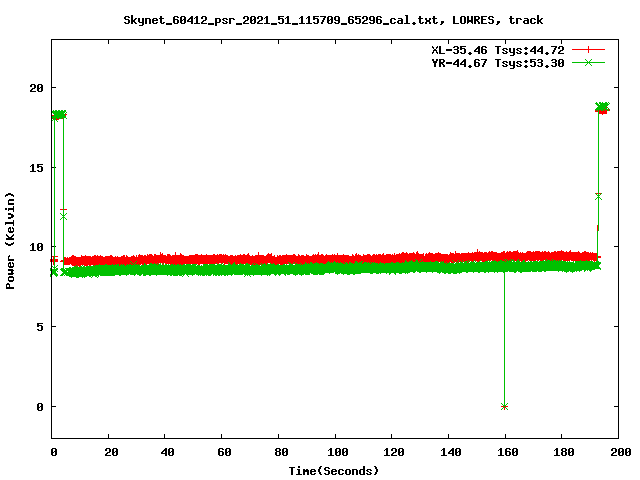Image resolution: width=640 pixels, height=480 pixels.
Task: Click the red XL legend line sample
Action: pos(588,50)
